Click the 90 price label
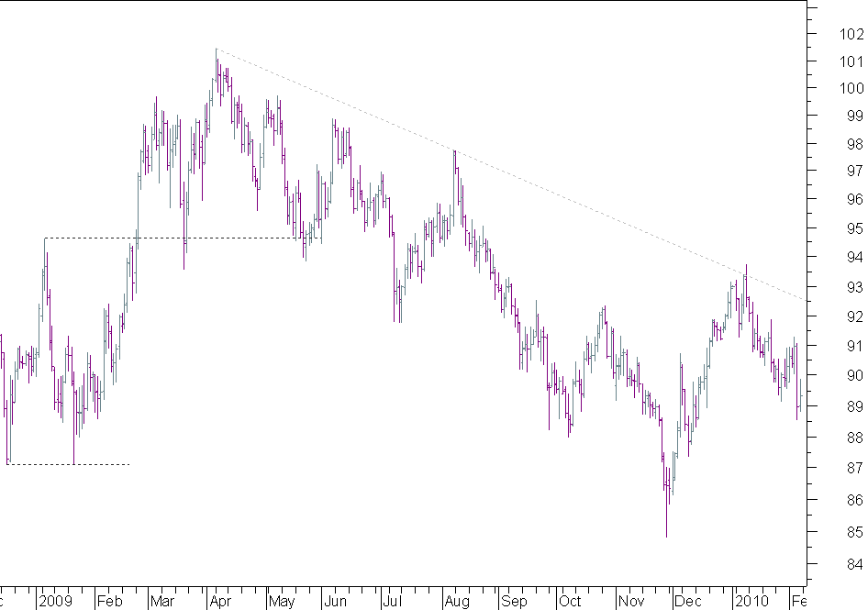 click(x=855, y=375)
